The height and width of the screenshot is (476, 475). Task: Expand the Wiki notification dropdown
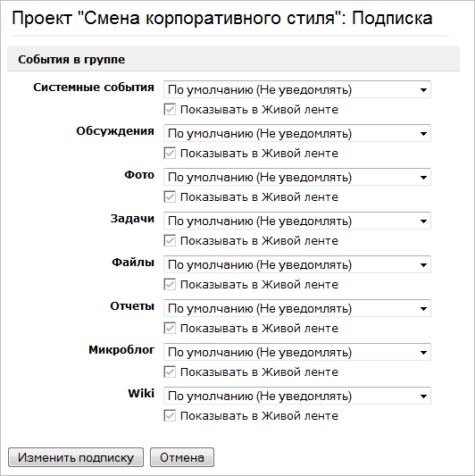pyautogui.click(x=297, y=396)
